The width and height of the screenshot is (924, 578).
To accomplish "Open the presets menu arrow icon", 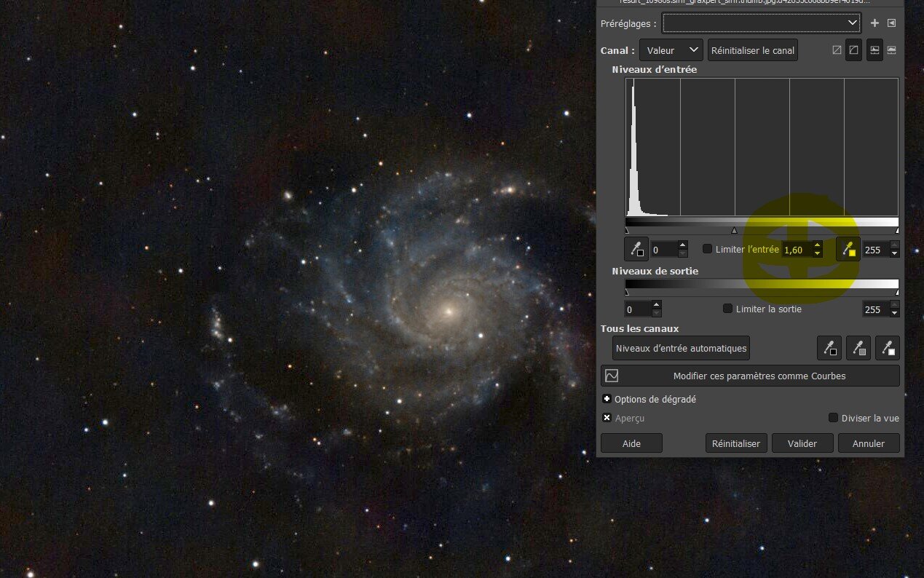I will (891, 23).
